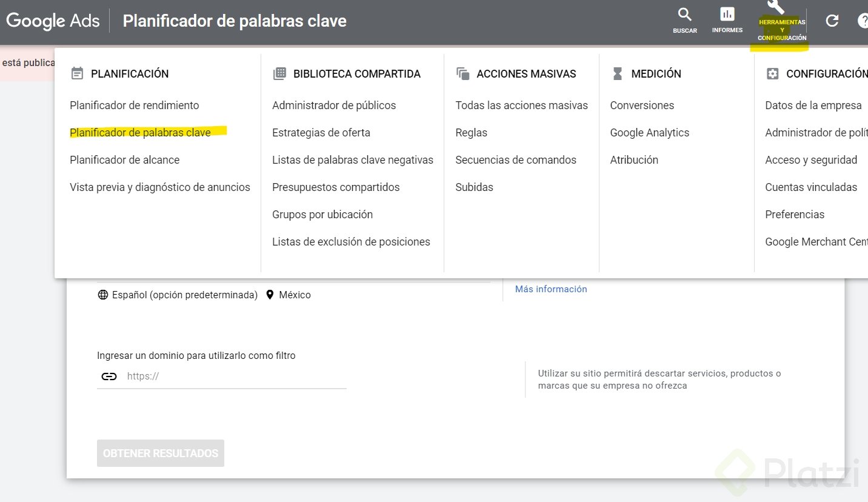Click the Configuración gear icon

772,73
